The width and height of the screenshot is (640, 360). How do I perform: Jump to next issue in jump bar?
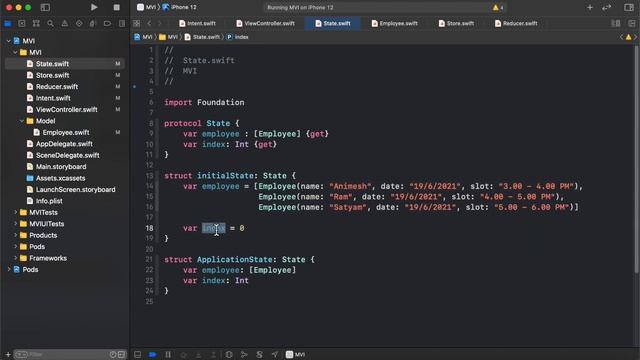(635, 37)
